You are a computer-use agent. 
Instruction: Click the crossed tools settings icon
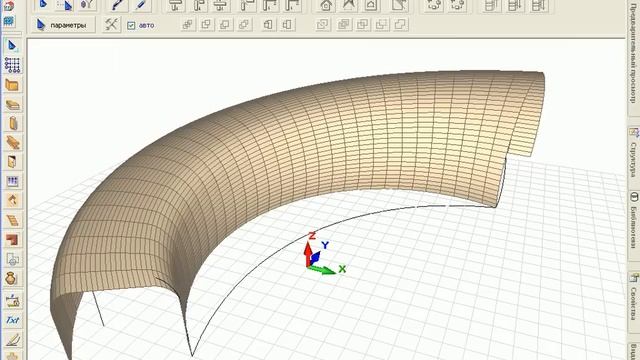point(111,24)
